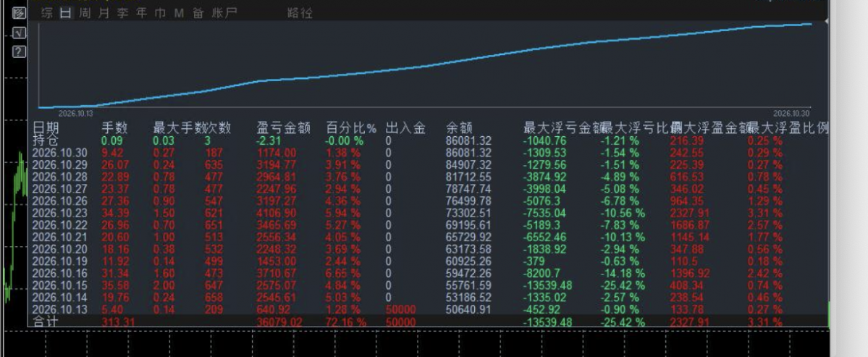
Task: Click chart end date label 2026.10.30
Action: (792, 113)
